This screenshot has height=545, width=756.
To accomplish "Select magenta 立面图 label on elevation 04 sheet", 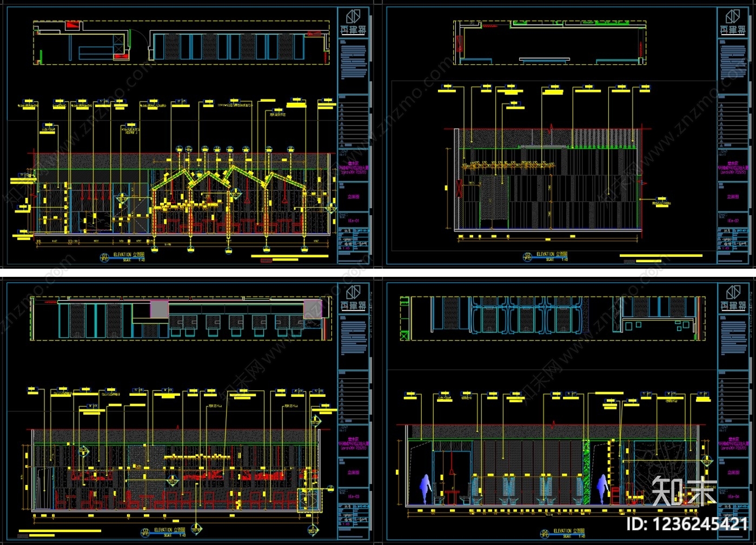I will point(733,473).
